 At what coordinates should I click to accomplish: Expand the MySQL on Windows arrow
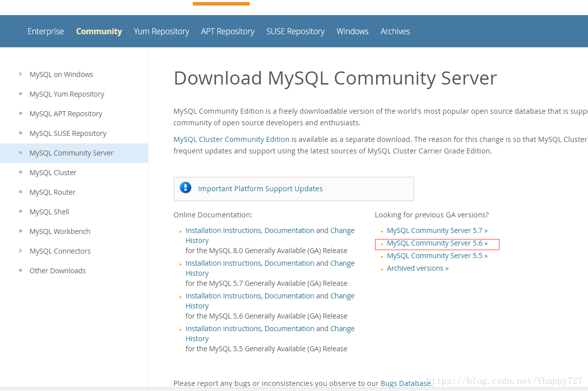click(x=20, y=74)
